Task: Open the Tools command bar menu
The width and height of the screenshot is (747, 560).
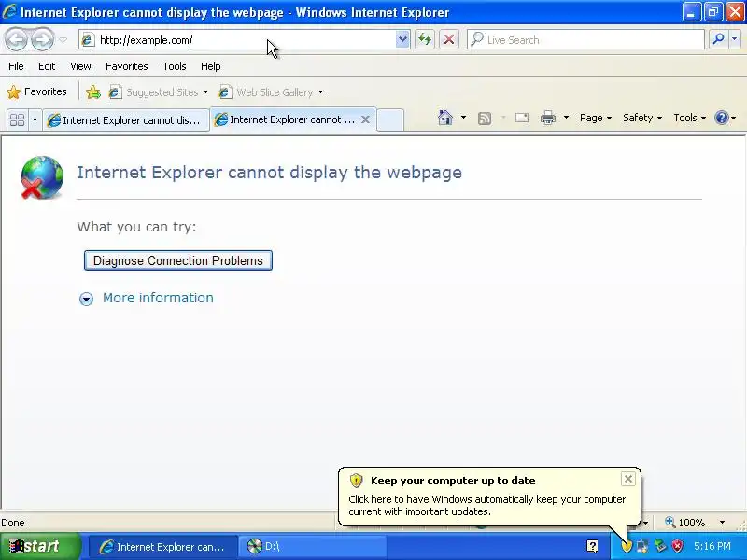Action: coord(689,118)
